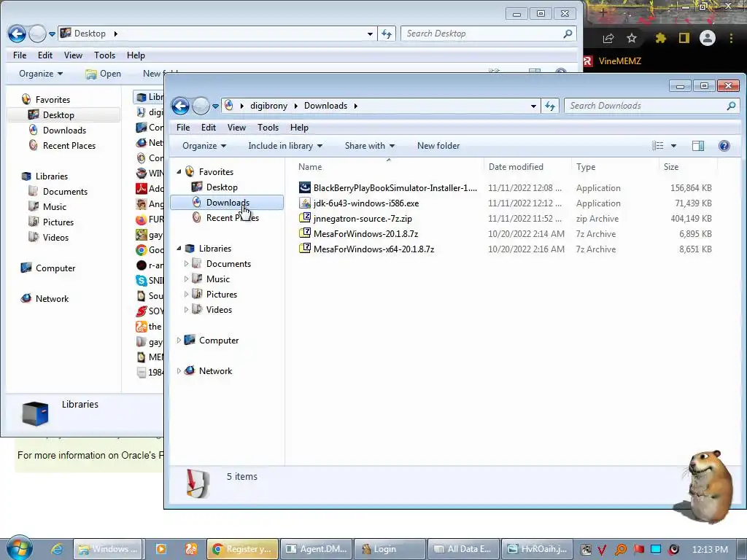Open the View menu in the Downloads window
747x560 pixels.
236,128
